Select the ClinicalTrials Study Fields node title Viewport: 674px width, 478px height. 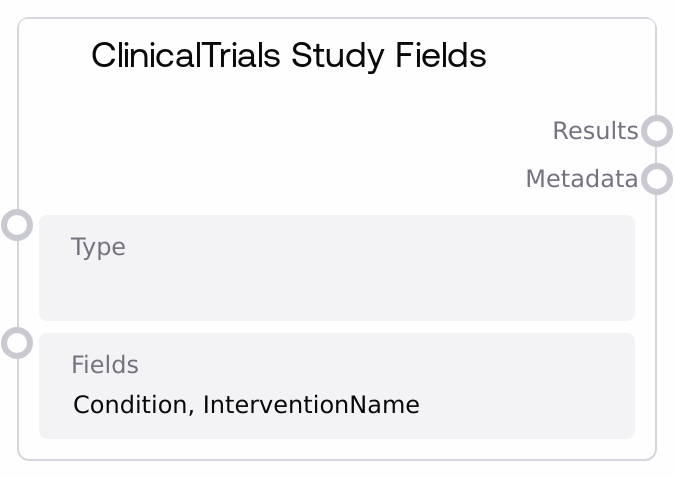(288, 55)
